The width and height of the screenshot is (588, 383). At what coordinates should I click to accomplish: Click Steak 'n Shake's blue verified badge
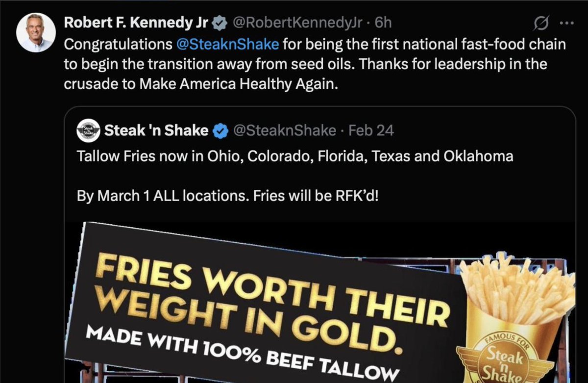220,130
